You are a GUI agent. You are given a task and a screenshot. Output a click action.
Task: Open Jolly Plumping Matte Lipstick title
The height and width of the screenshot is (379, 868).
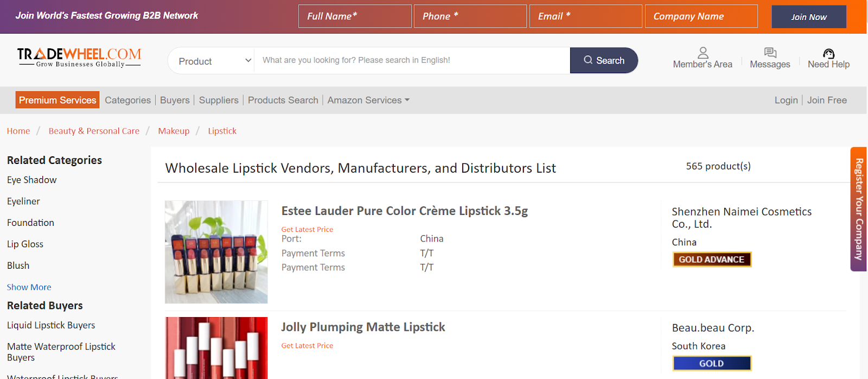tap(363, 327)
